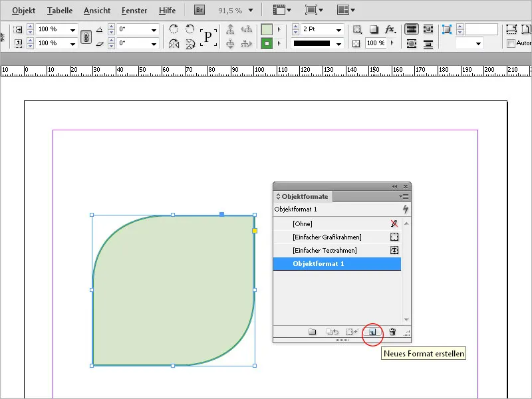Open shear angle 0° dropdown
The image size is (532, 399).
tap(154, 44)
